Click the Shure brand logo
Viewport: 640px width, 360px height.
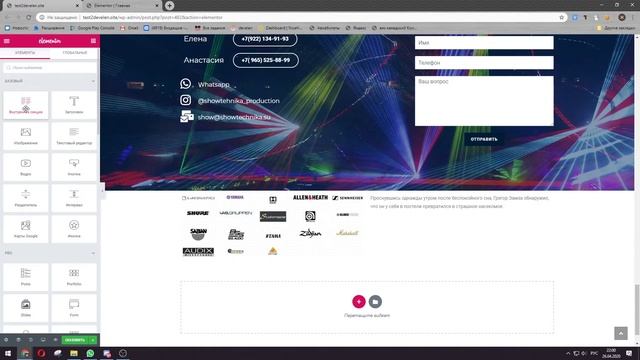click(198, 213)
